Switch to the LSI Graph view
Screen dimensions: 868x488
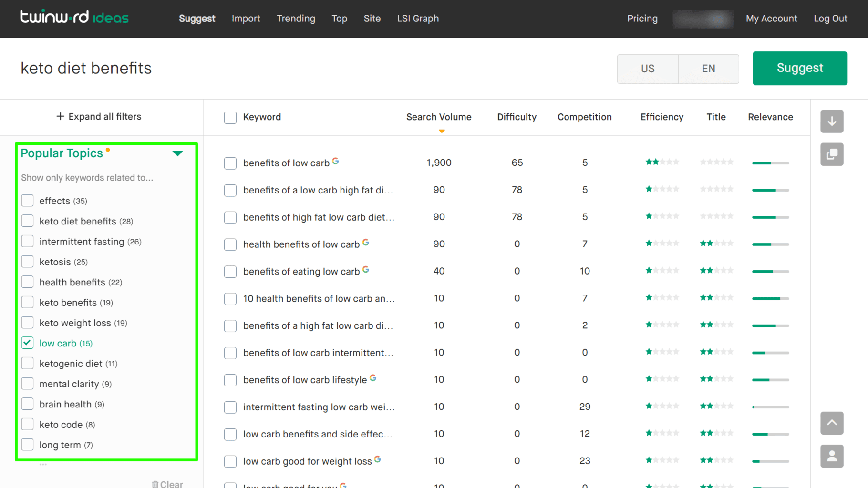coord(417,19)
